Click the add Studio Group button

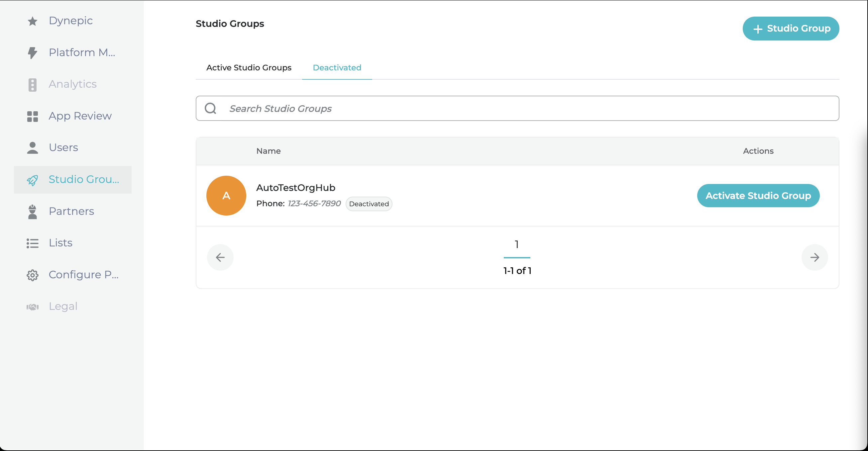click(791, 29)
